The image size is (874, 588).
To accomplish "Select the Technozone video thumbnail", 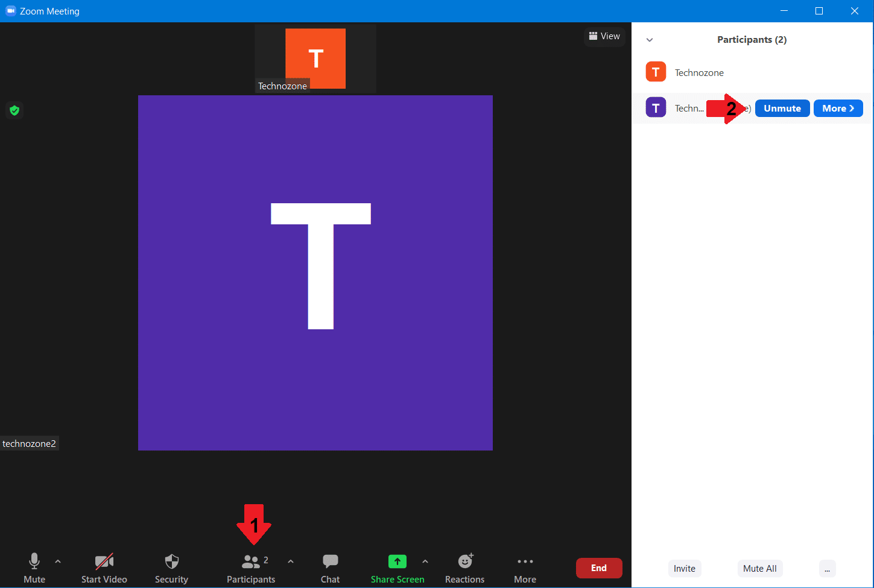I will click(315, 58).
